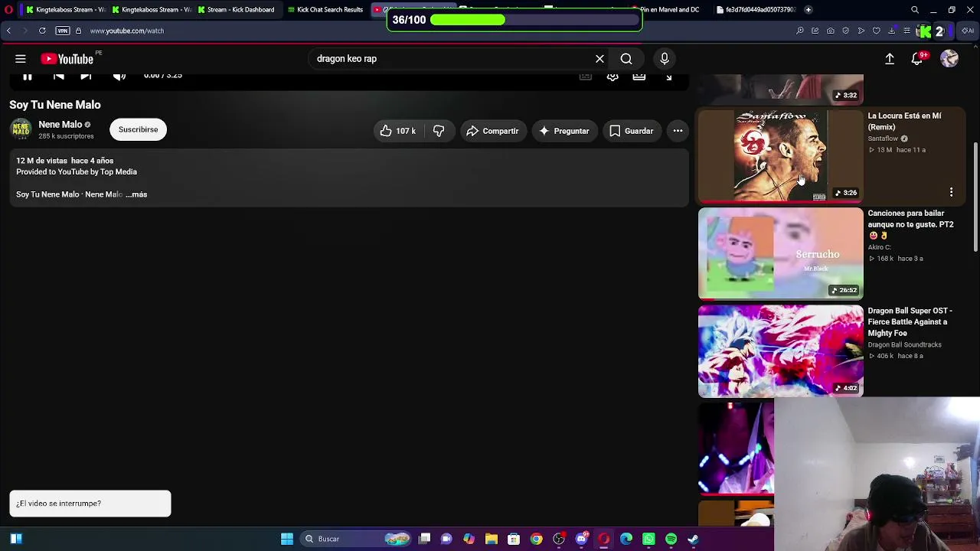
Task: Open OBS Studio from the taskbar
Action: (559, 539)
